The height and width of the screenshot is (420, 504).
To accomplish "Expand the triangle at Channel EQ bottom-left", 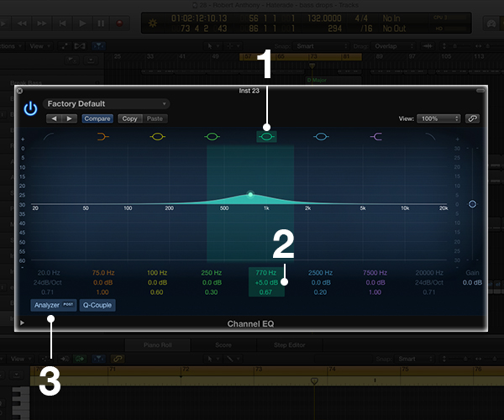I will [22, 323].
